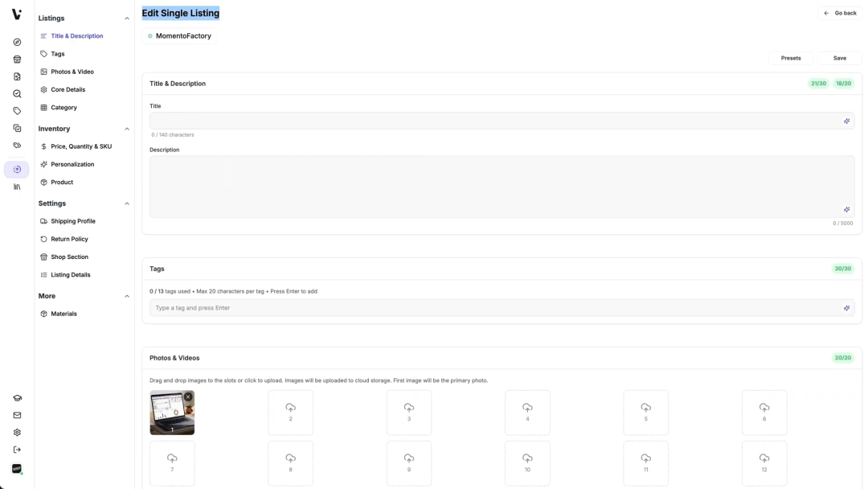Click the AI sparkle icon in Title field
Screen dimensions: 868x489
(x=846, y=121)
